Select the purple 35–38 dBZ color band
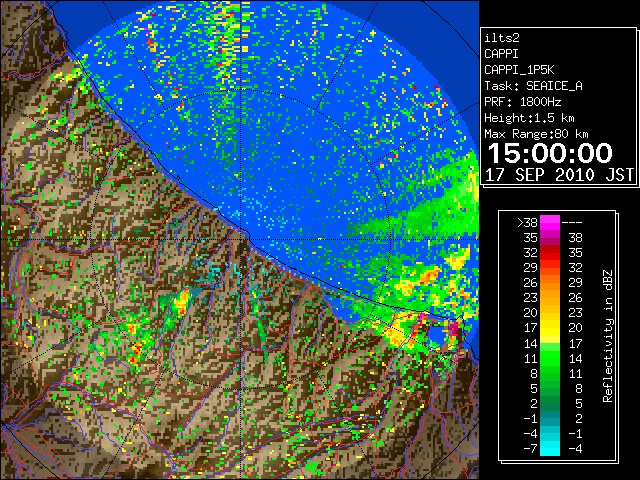The height and width of the screenshot is (480, 640). (550, 237)
